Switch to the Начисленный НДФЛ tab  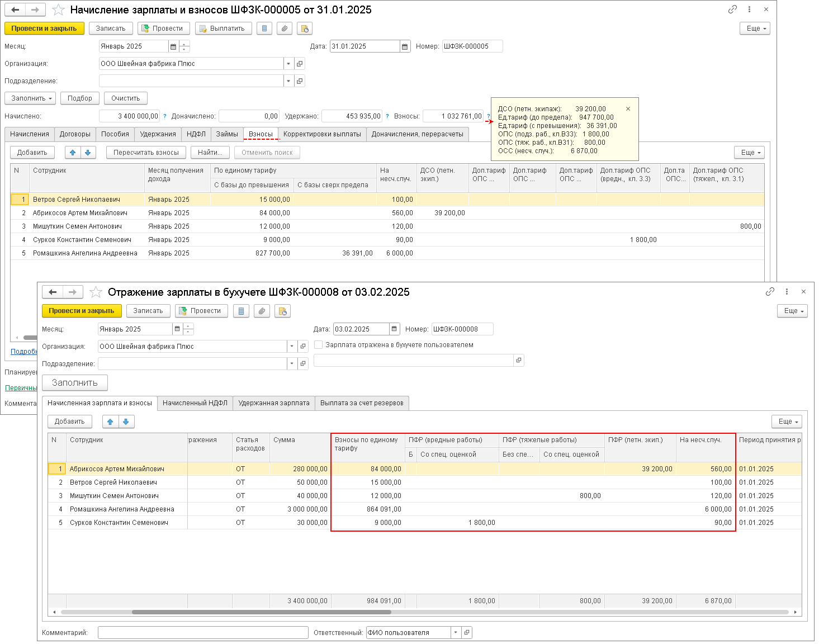(195, 403)
